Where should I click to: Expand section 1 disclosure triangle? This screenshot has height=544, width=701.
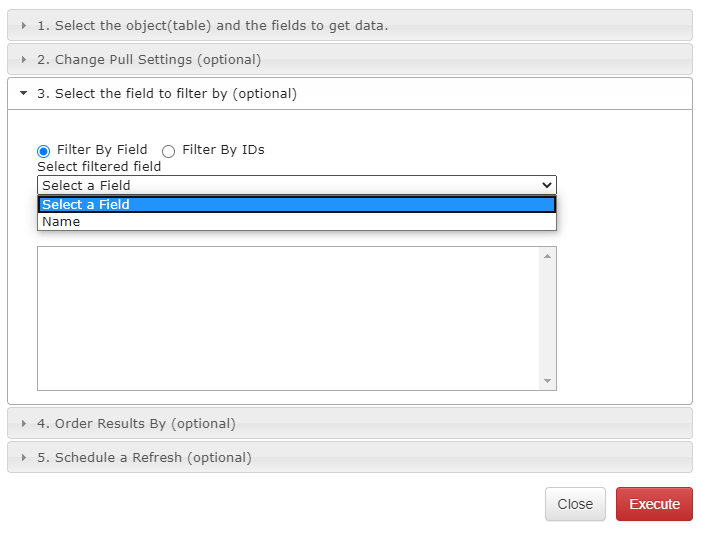[x=24, y=25]
